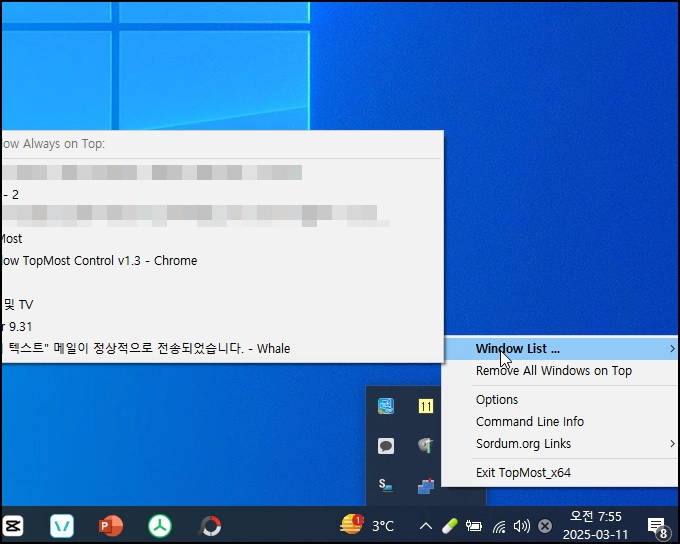Expand arrow next to Sordum.org Links

pos(672,444)
